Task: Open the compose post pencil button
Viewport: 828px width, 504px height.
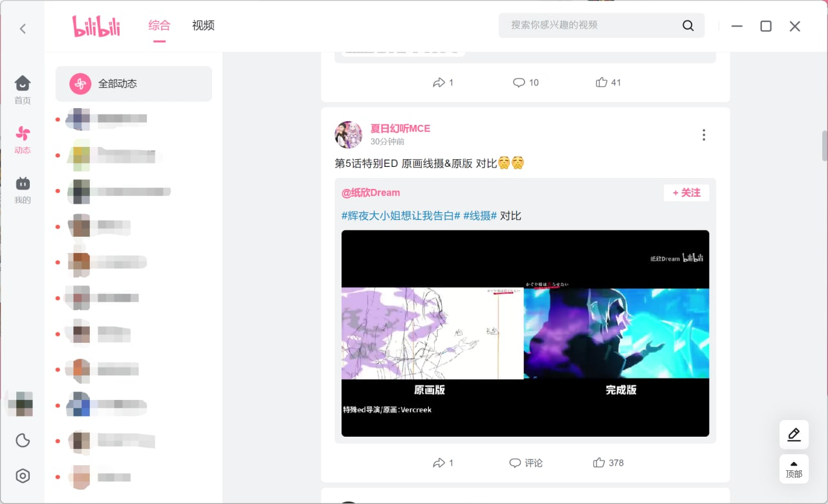Action: click(x=794, y=434)
